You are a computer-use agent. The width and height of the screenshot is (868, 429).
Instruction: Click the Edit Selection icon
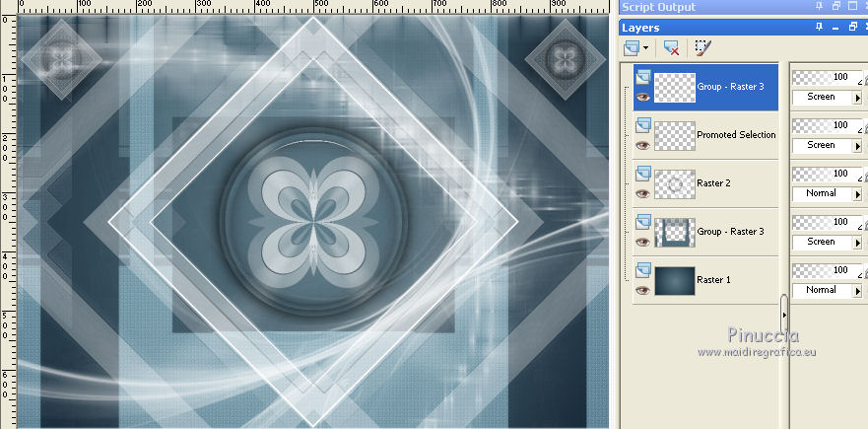coord(703,48)
